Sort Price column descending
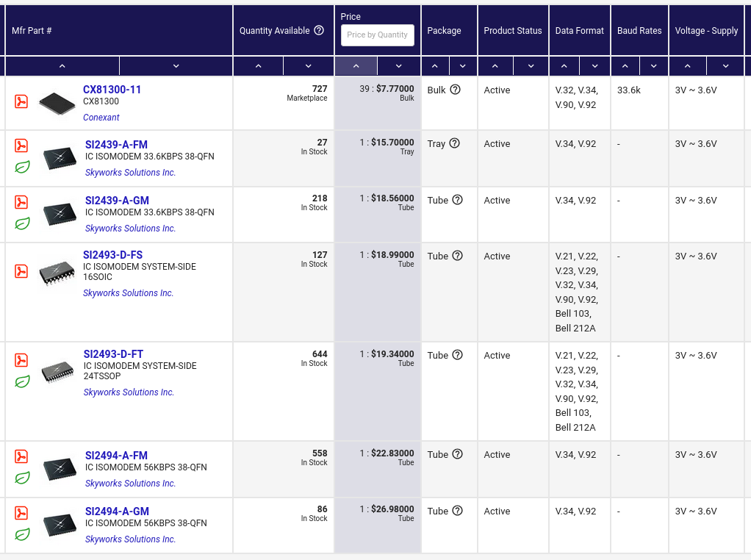Viewport: 751px width, 560px height. pos(399,66)
